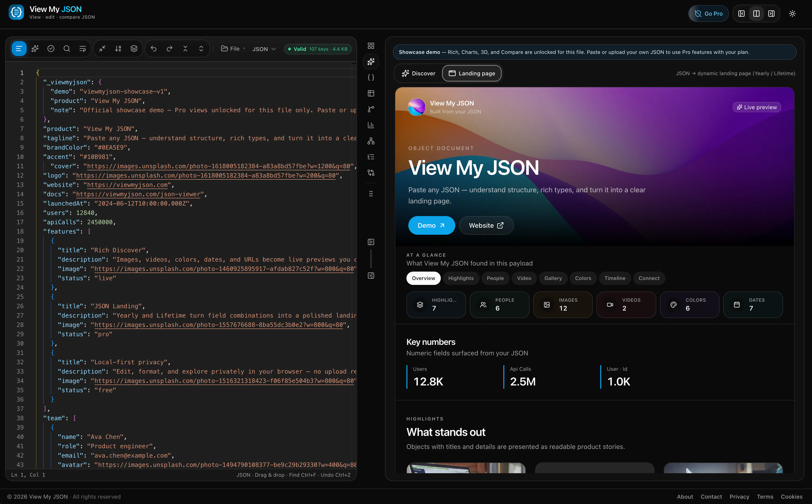Viewport: 812px width, 504px height.
Task: Switch to the Landing page tab
Action: coord(472,73)
